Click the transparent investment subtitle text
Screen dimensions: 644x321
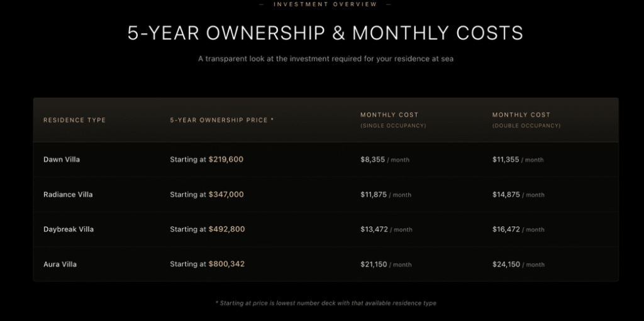[325, 59]
